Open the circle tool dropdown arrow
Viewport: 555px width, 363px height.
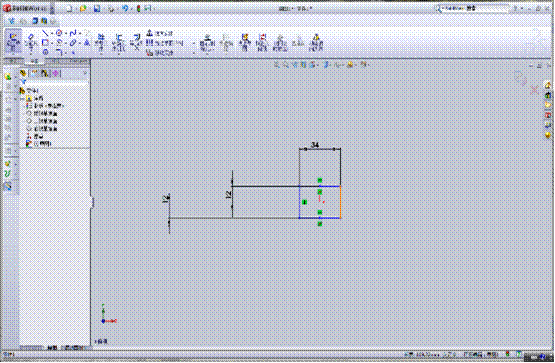click(x=66, y=33)
